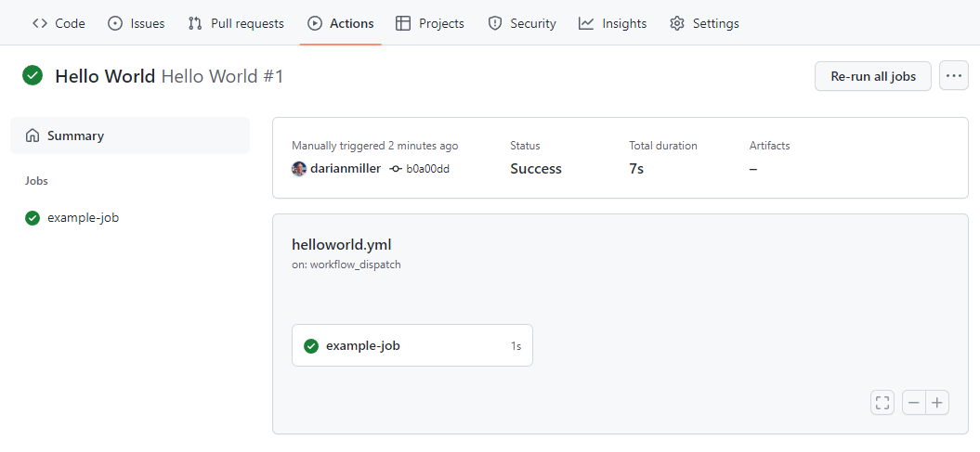Screen dimensions: 980x452
Task: Switch to the Projects tab
Action: pyautogui.click(x=430, y=24)
